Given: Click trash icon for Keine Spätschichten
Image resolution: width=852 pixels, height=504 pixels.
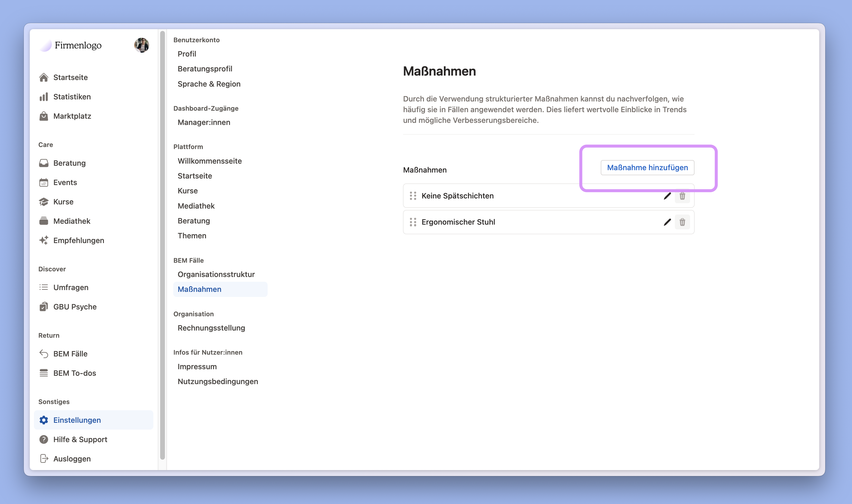Looking at the screenshot, I should click(x=682, y=196).
